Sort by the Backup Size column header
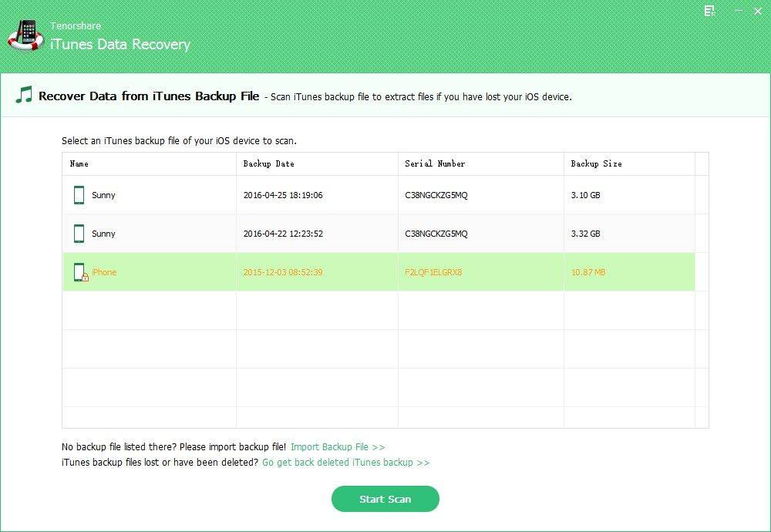 pos(596,163)
